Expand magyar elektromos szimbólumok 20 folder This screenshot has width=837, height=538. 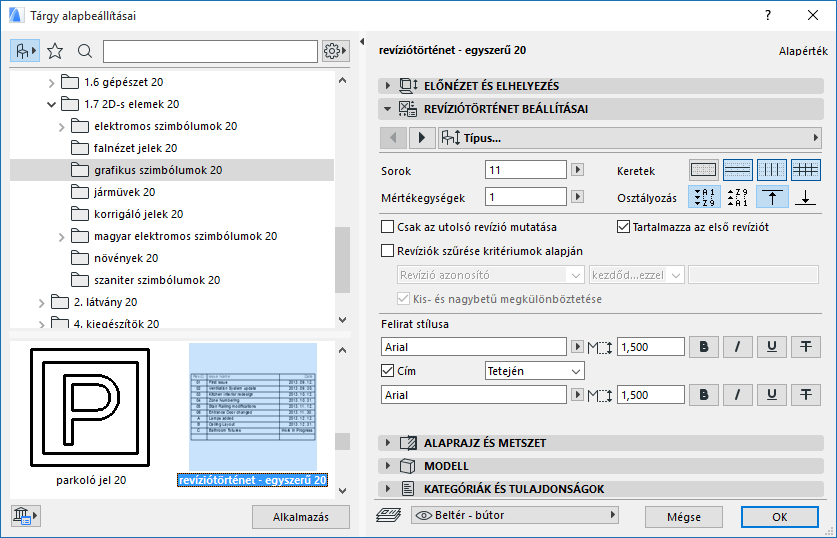point(61,237)
